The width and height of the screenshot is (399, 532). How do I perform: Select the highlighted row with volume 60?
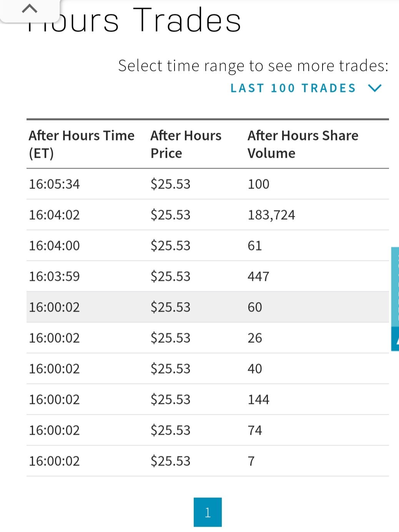(x=208, y=307)
